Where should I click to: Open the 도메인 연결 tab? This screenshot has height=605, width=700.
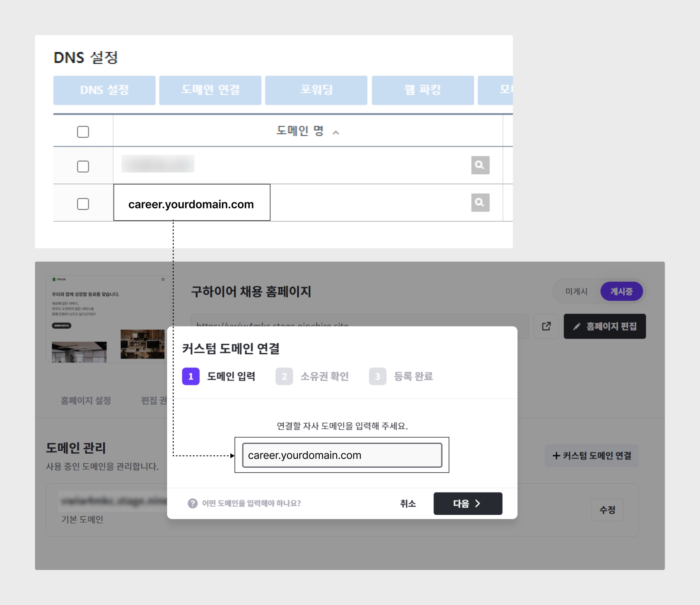click(x=210, y=90)
